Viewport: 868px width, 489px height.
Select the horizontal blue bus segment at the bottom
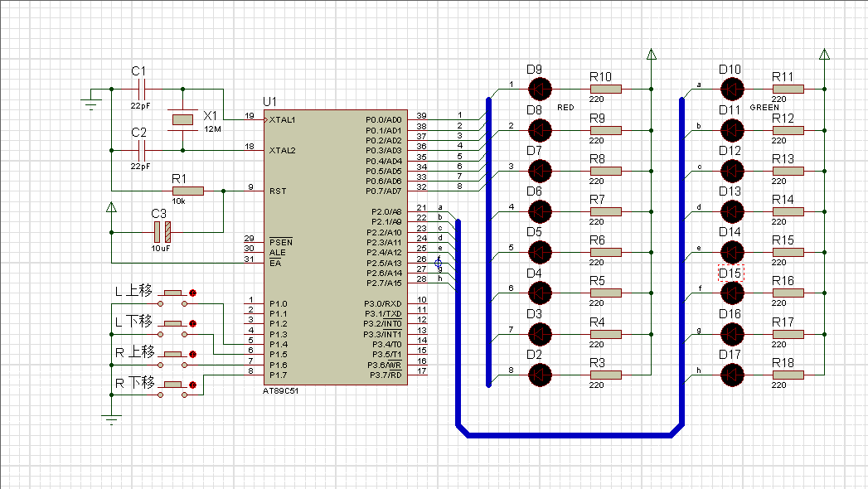(x=570, y=435)
